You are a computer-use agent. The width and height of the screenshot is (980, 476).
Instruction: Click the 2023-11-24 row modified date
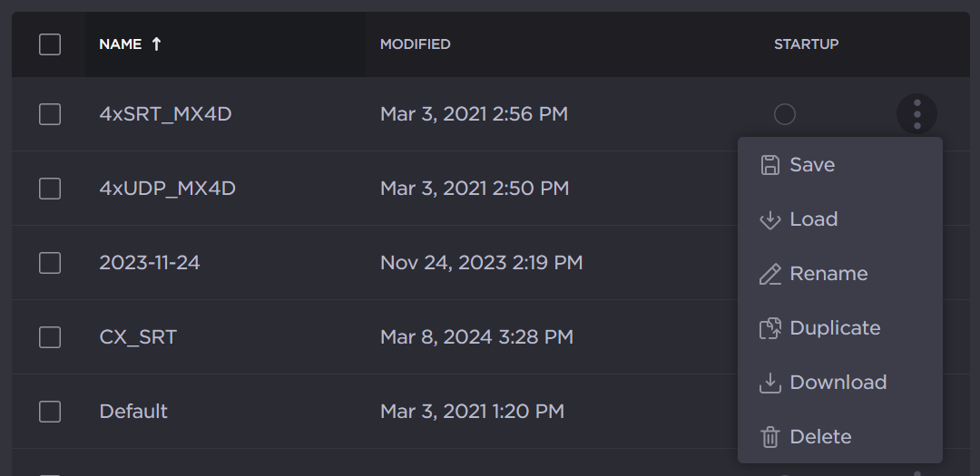point(481,263)
